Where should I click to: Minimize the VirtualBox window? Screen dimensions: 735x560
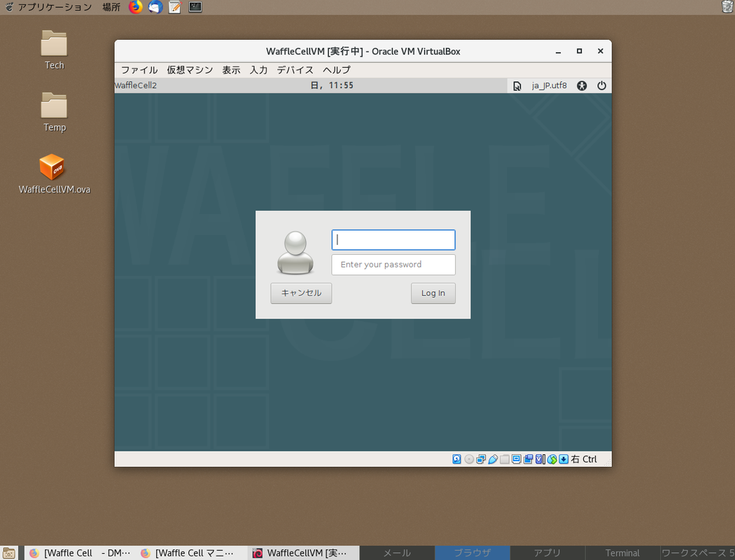click(x=558, y=52)
